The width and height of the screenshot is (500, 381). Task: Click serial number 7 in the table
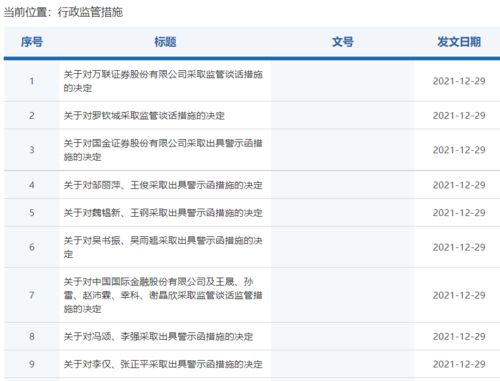32,295
